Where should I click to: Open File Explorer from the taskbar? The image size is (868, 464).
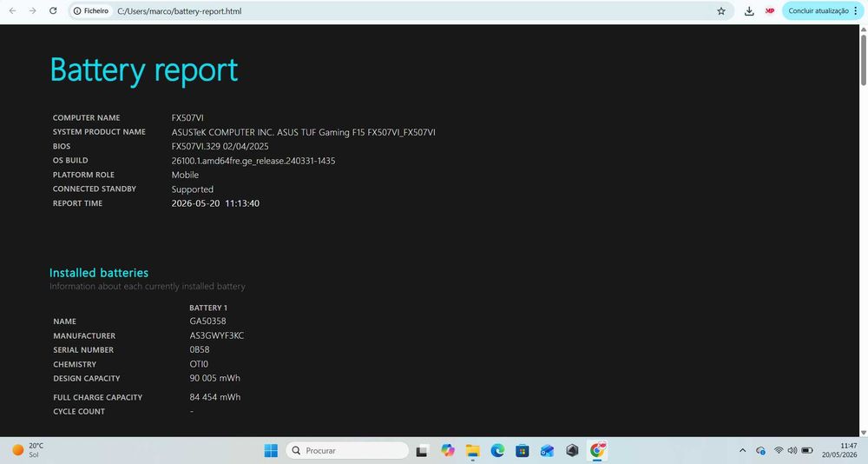point(472,450)
